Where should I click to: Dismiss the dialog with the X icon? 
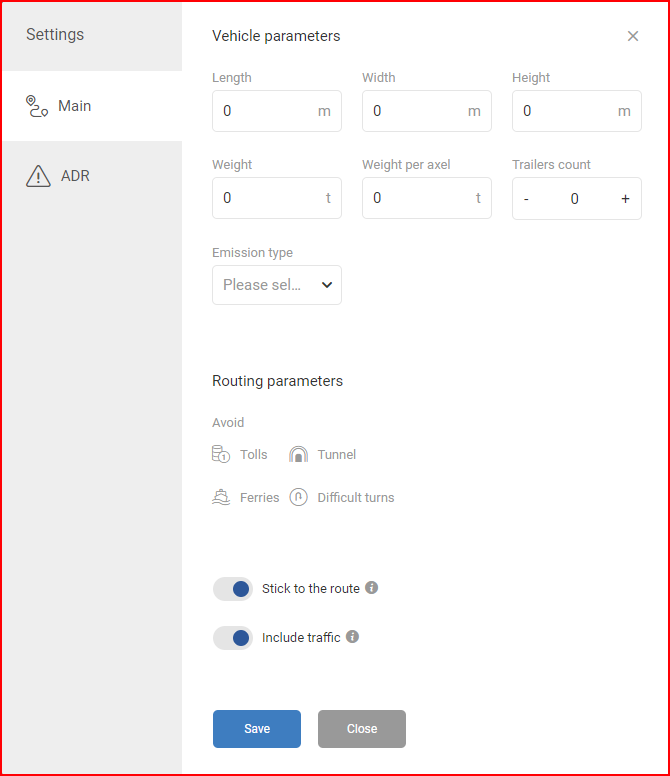(632, 36)
